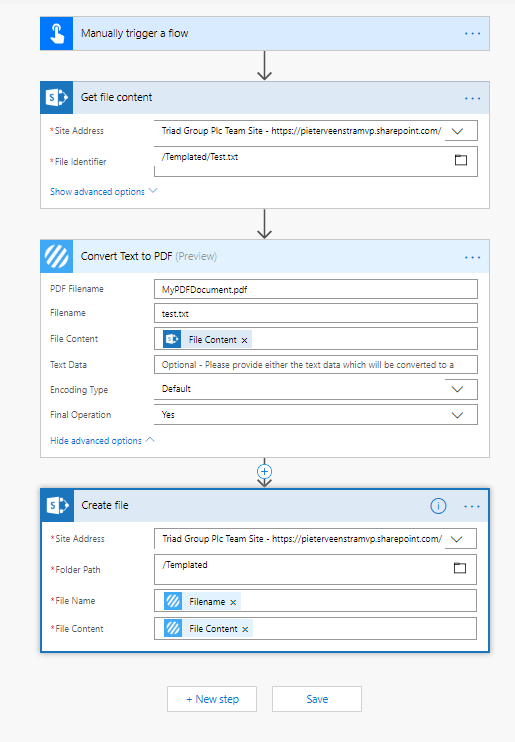This screenshot has width=515, height=742.
Task: Open the Convert Text to PDF ellipsis menu
Action: (472, 257)
